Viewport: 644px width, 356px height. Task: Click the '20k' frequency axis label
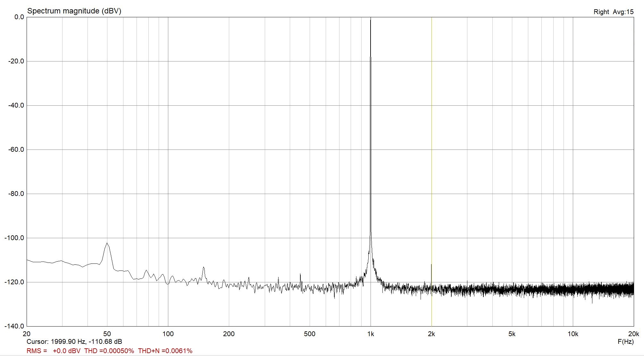634,334
